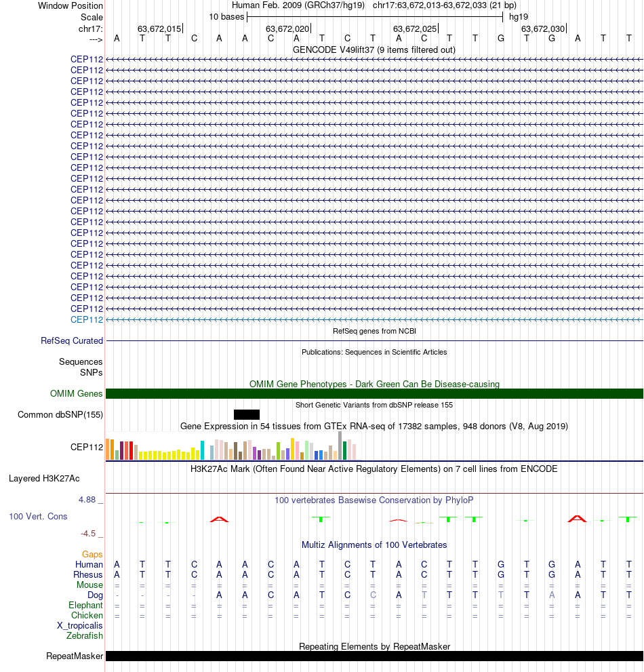Viewport: 644px width, 672px height.
Task: Open Publications: Sequences in Scientific Articles title
Action: [x=374, y=352]
